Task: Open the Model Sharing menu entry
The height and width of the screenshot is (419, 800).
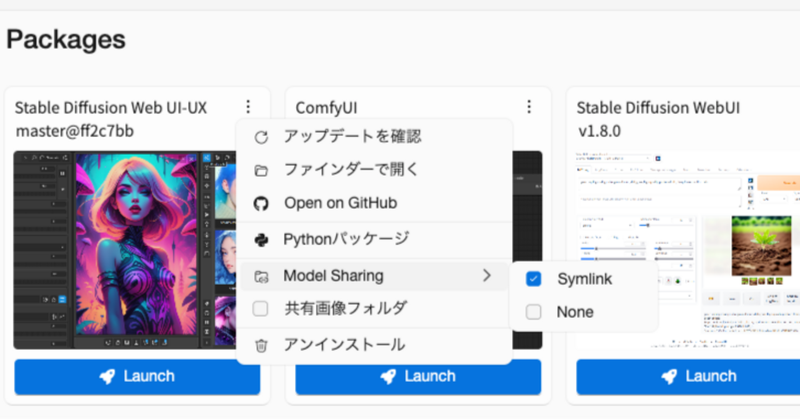Action: pyautogui.click(x=374, y=276)
